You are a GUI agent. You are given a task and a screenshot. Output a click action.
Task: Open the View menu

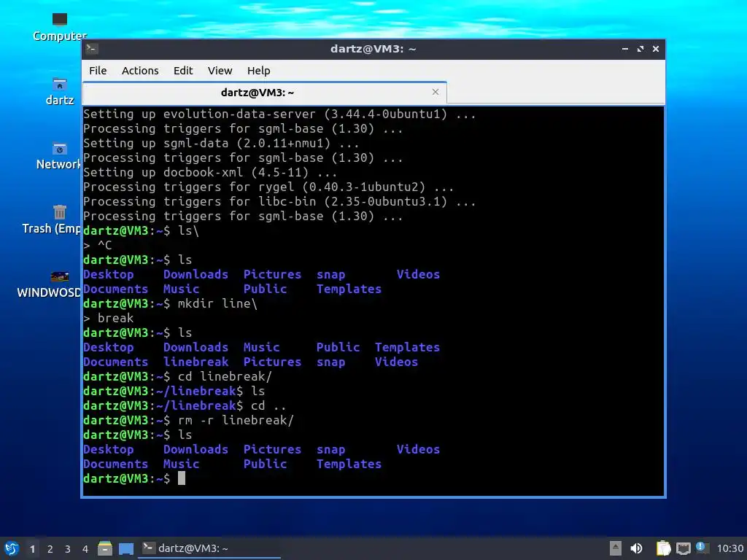click(x=220, y=71)
